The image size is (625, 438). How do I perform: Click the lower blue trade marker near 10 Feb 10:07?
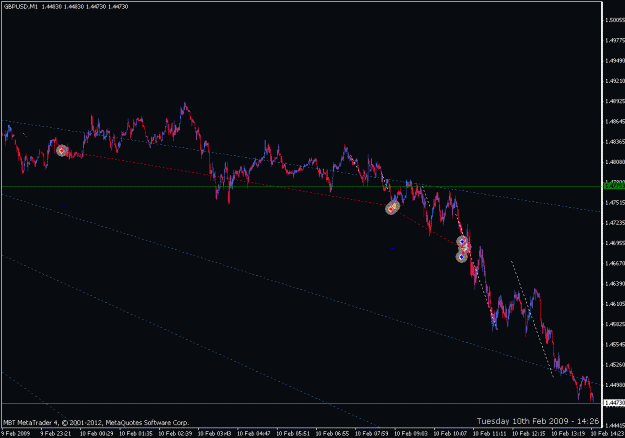[462, 257]
